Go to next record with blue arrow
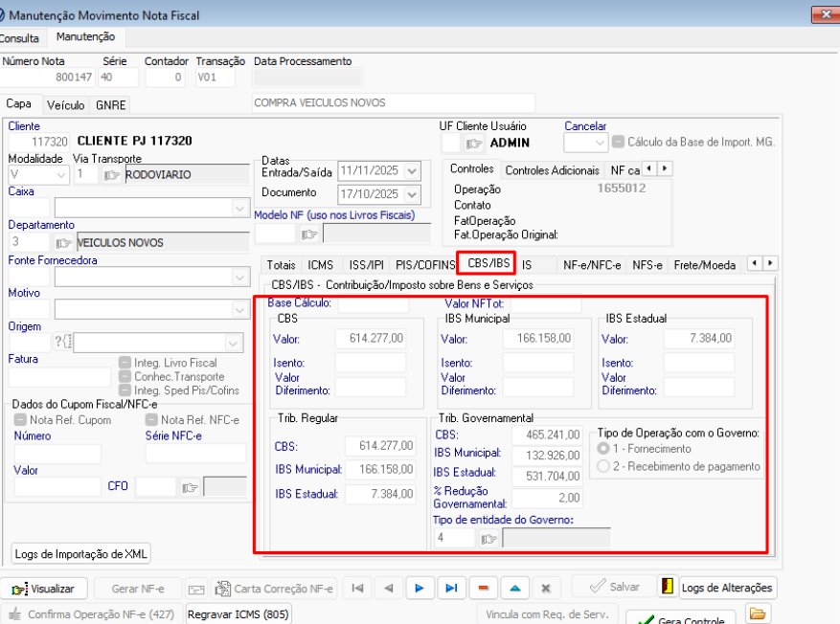 [419, 589]
